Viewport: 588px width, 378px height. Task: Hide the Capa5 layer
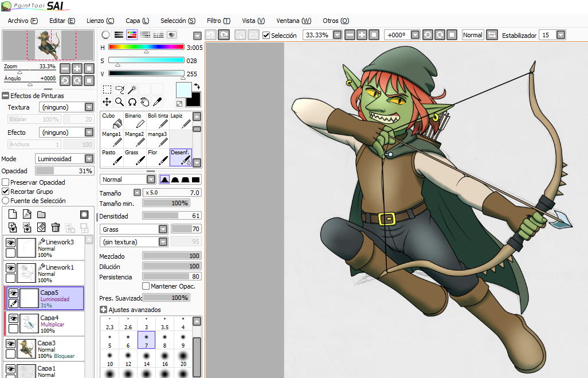point(14,293)
